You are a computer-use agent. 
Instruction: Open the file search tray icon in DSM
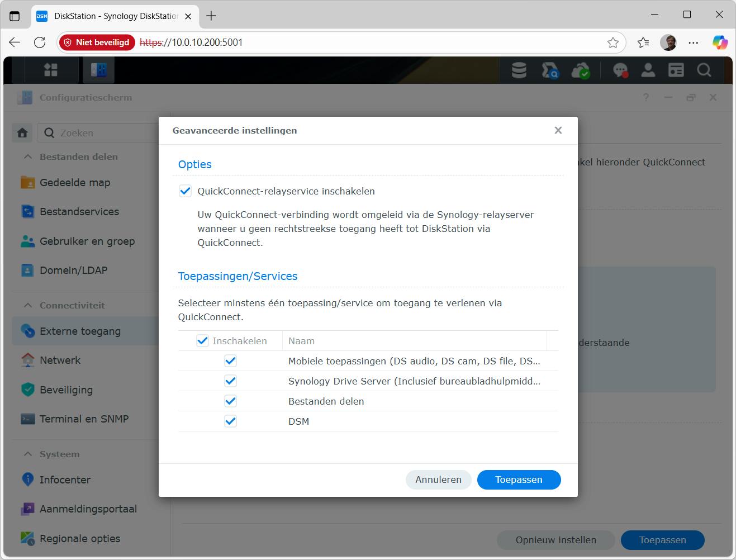550,70
